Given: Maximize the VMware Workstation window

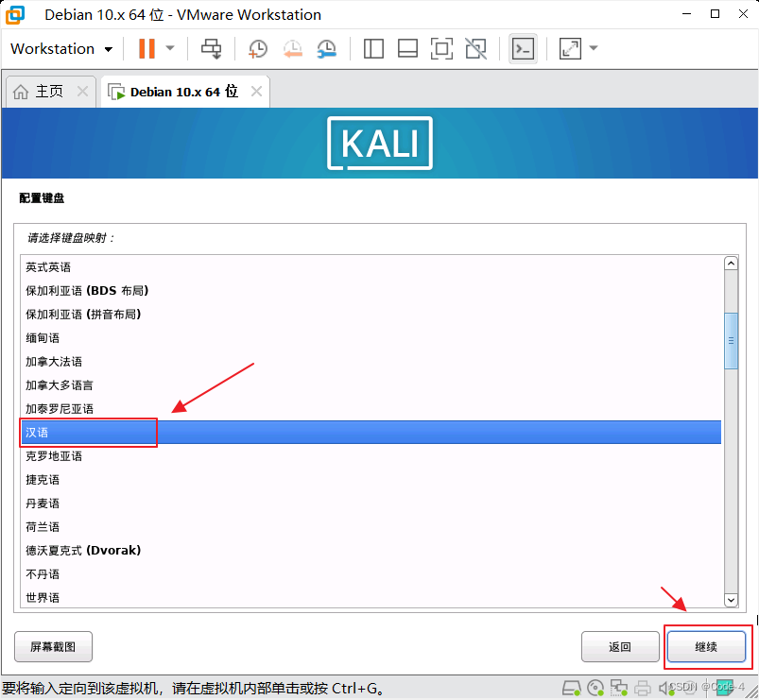Looking at the screenshot, I should coord(715,14).
